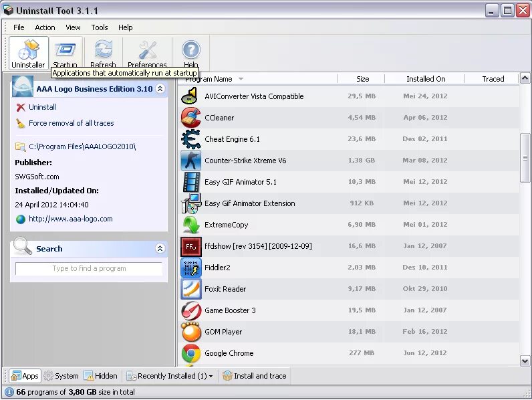Click the folder icon beside the install path
Image resolution: width=532 pixels, height=400 pixels.
coord(20,146)
